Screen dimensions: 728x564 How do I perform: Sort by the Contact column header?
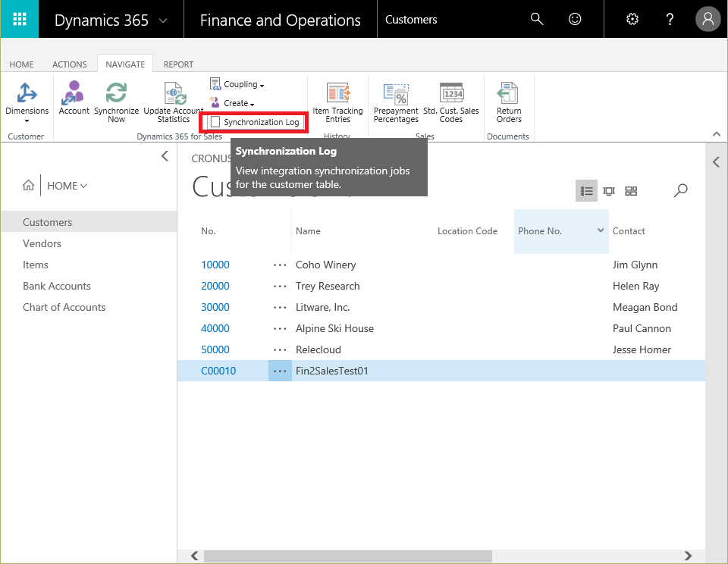coord(629,230)
